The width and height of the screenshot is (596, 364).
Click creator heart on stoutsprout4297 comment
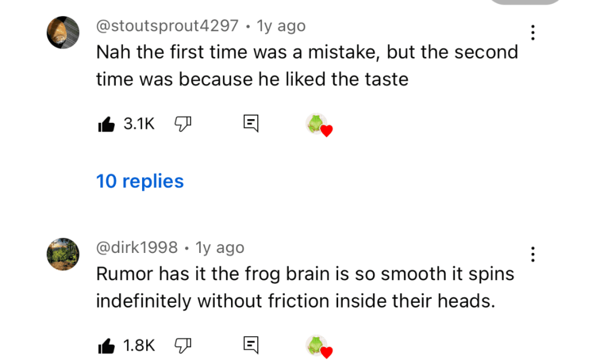coord(318,124)
